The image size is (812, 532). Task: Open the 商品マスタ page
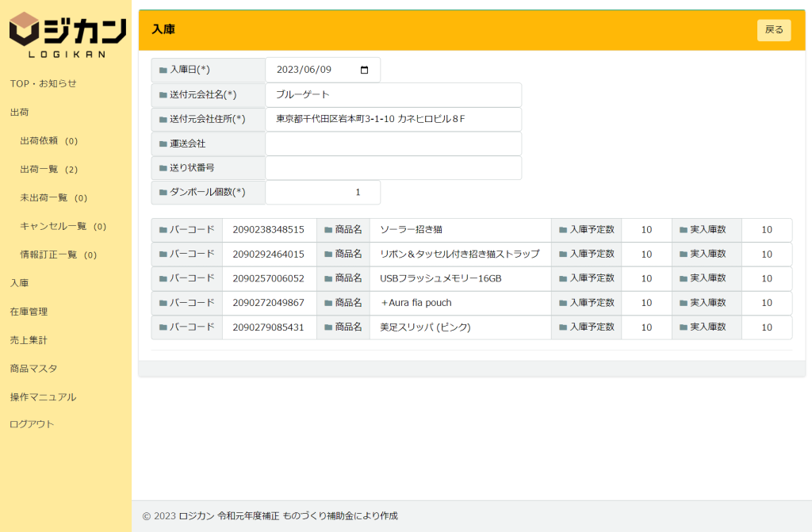tap(33, 369)
